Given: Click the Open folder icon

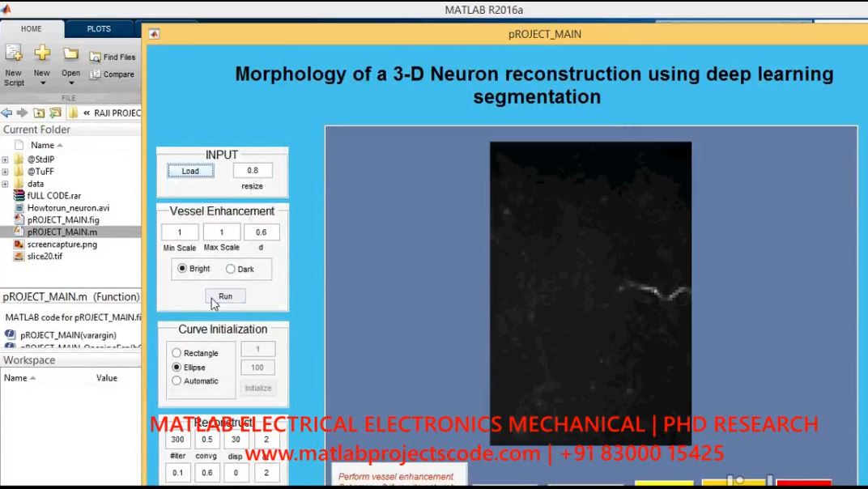Looking at the screenshot, I should pyautogui.click(x=71, y=54).
